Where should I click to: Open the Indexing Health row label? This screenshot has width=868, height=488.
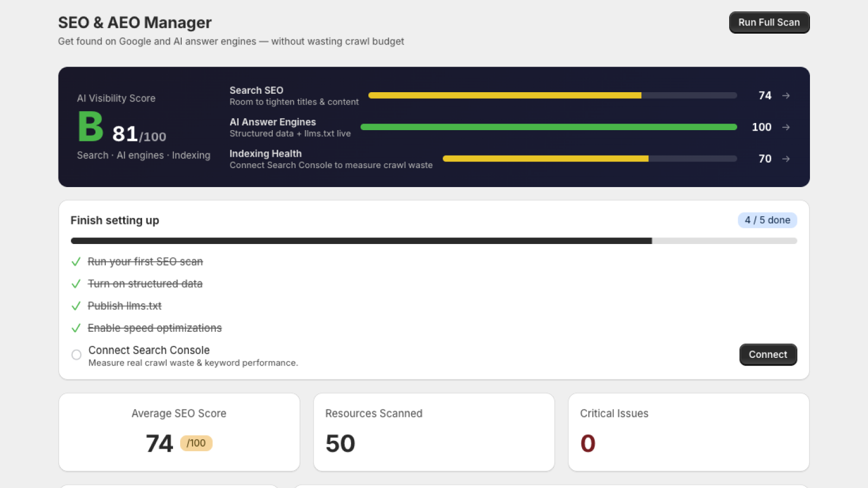click(x=266, y=154)
